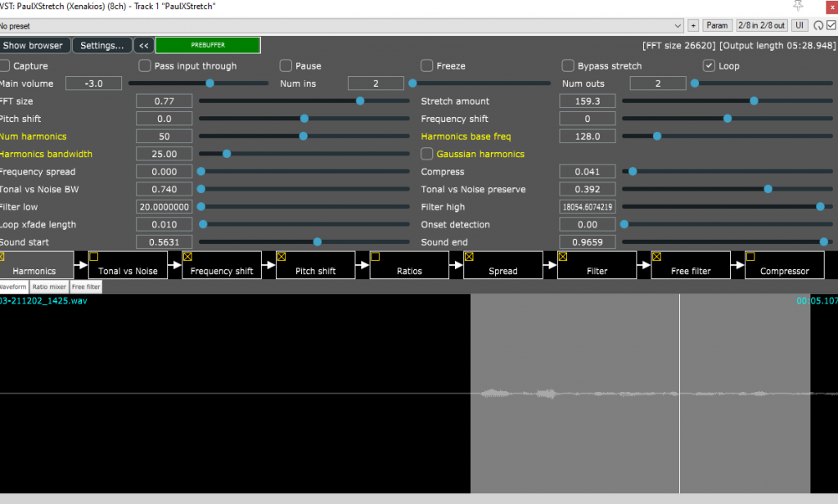Check the Freeze option
Viewport: 838px width, 504px height.
click(x=427, y=65)
